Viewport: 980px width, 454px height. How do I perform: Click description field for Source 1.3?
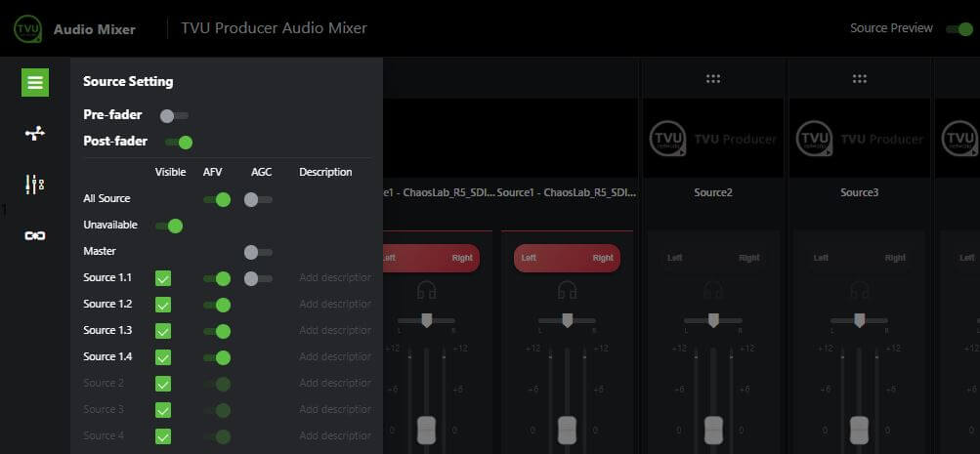point(335,330)
